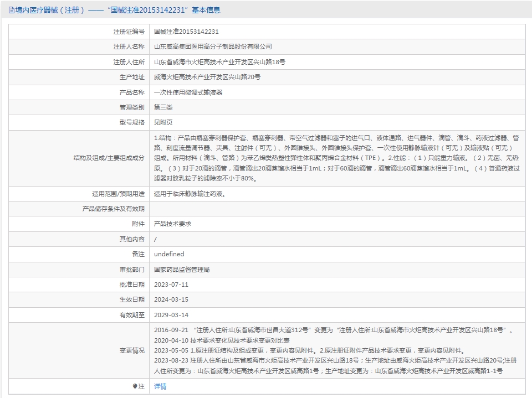Image resolution: width=532 pixels, height=398 pixels.
Task: Select the product name 一次性使用微调式输液器
Action: [x=188, y=92]
